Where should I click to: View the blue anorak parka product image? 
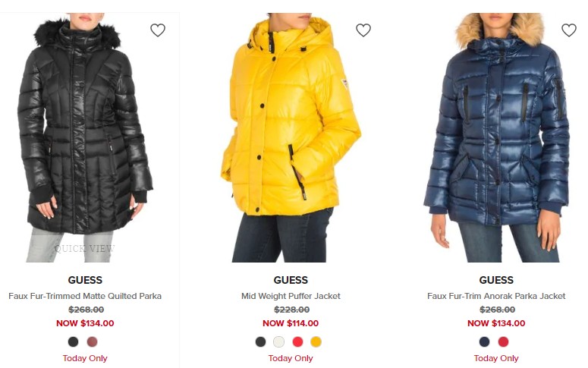496,137
